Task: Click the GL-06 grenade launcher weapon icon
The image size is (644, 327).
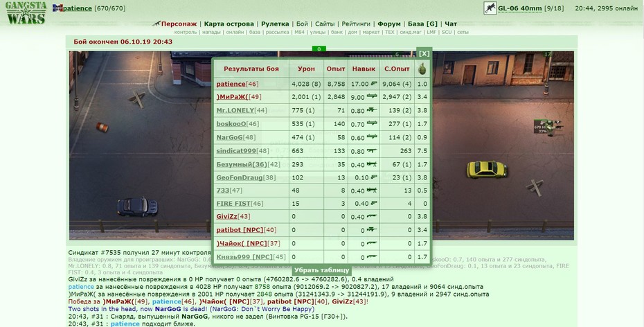Action: (x=490, y=8)
